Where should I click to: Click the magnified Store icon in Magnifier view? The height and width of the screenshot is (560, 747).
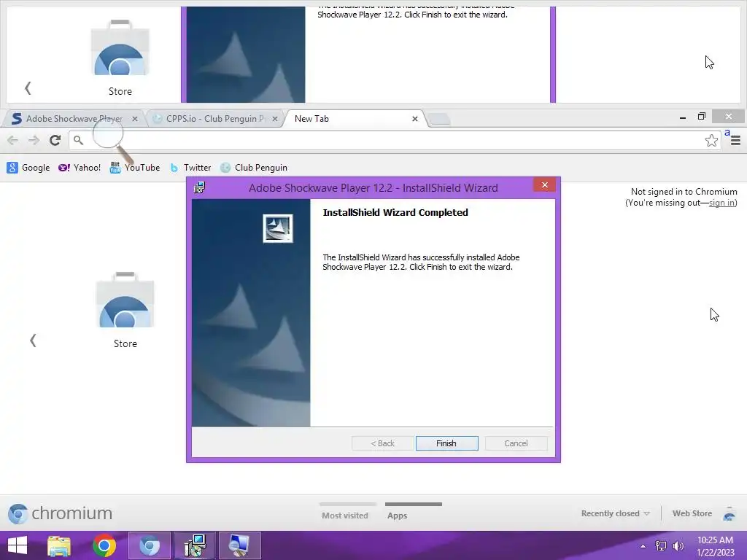pyautogui.click(x=120, y=57)
